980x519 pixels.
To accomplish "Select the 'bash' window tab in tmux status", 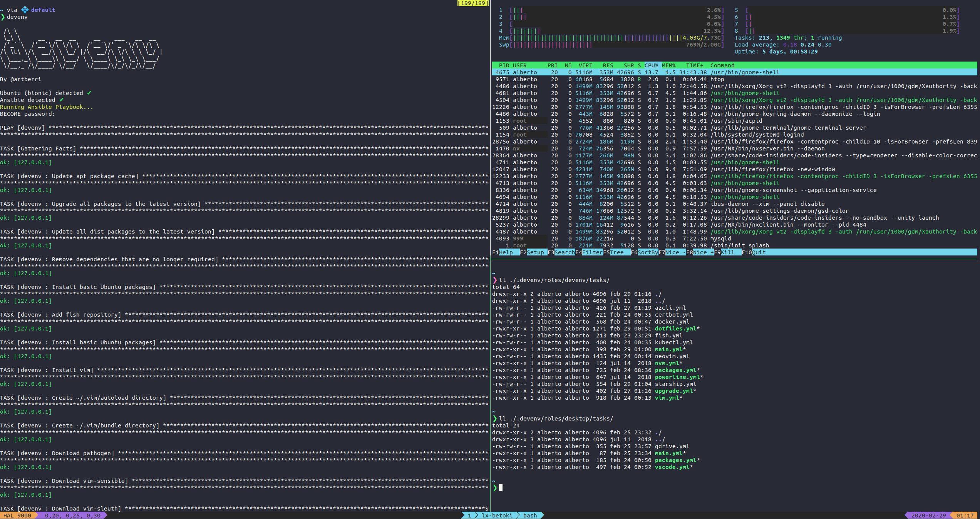I will 530,516.
